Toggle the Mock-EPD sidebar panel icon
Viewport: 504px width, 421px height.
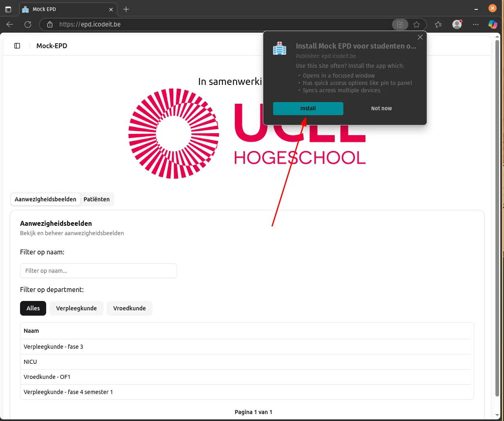pos(17,46)
